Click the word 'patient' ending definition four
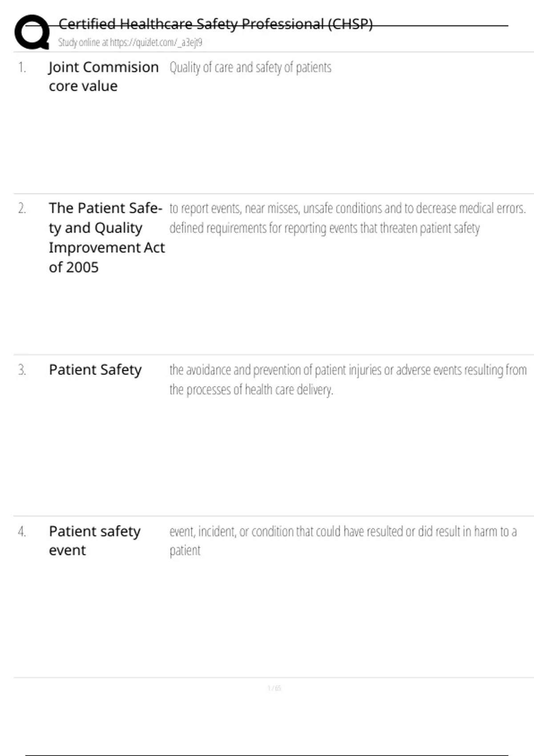 tap(185, 551)
